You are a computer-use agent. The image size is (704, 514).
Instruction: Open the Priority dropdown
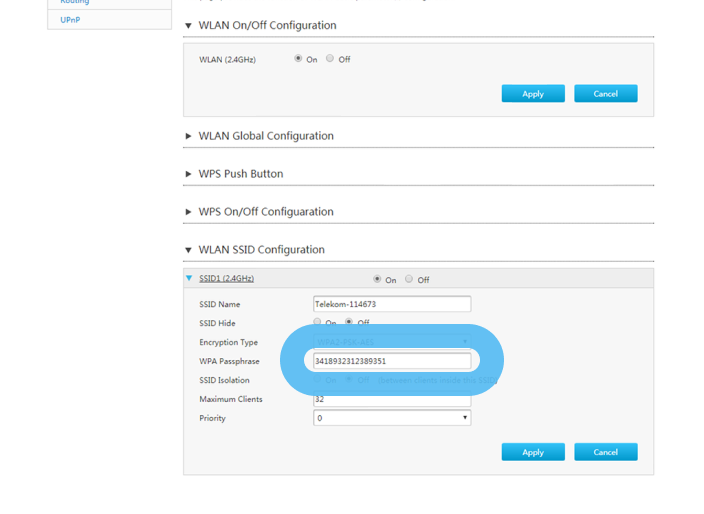[391, 418]
